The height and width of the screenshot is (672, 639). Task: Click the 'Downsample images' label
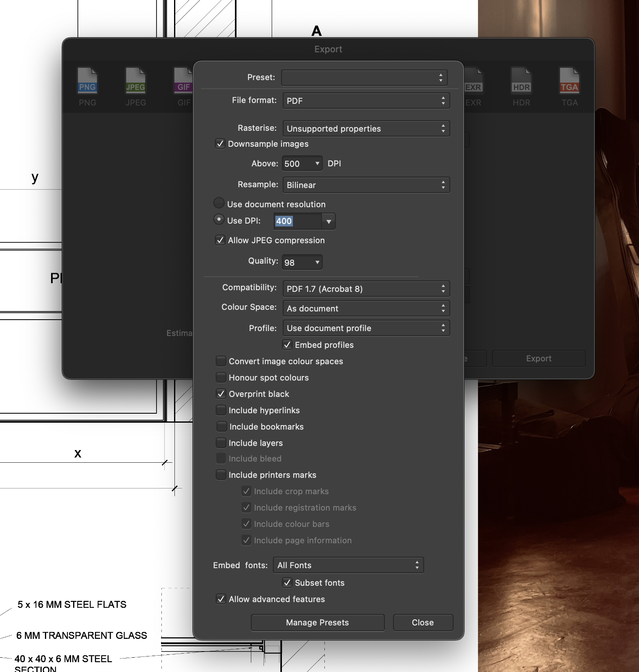point(268,144)
